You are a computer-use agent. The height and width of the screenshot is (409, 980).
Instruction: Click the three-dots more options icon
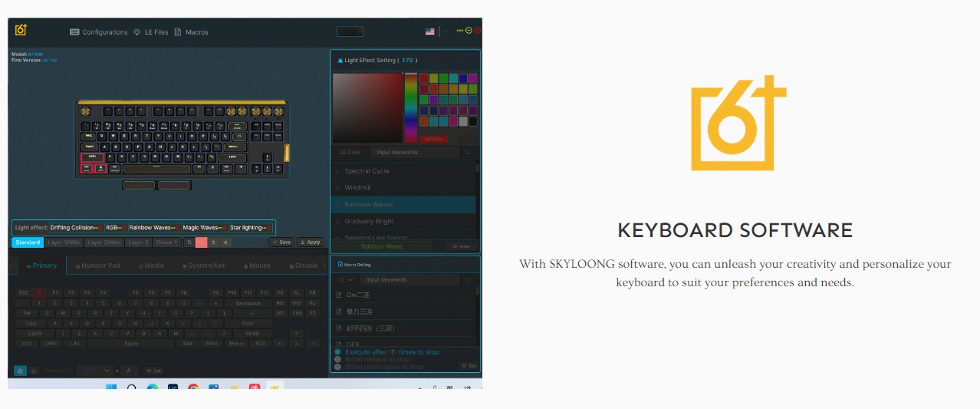(460, 31)
